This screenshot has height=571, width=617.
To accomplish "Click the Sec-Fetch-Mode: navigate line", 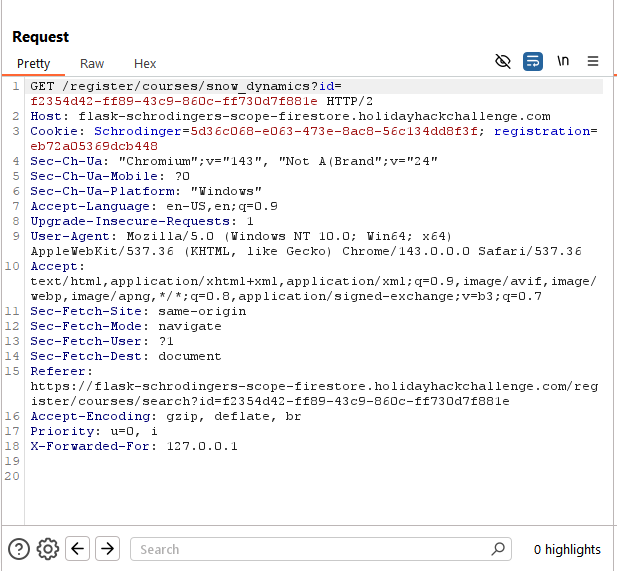I will 126,326.
